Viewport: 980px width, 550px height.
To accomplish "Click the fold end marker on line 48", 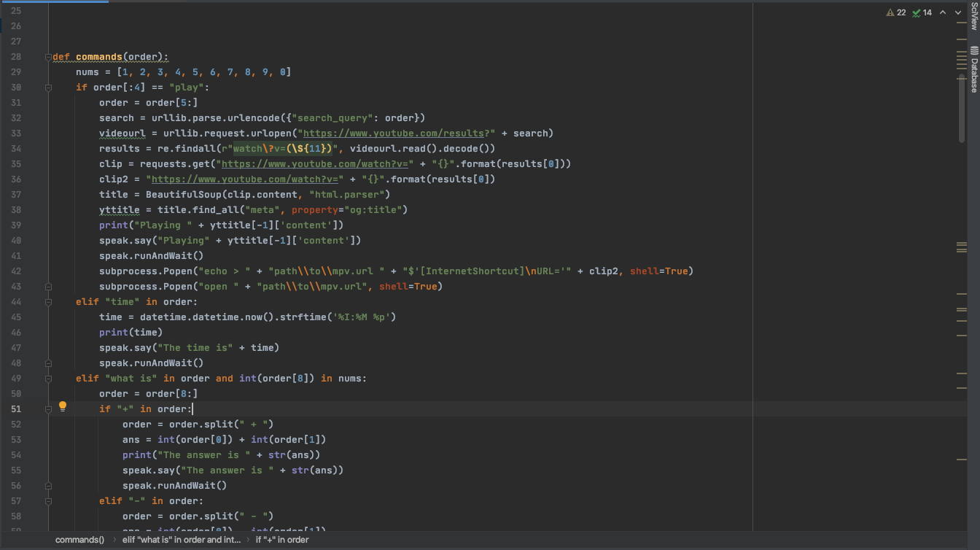I will click(49, 363).
